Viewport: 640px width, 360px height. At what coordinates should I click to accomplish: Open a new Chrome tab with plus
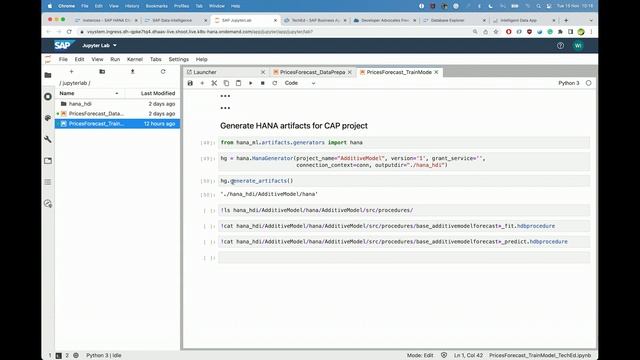pos(566,20)
